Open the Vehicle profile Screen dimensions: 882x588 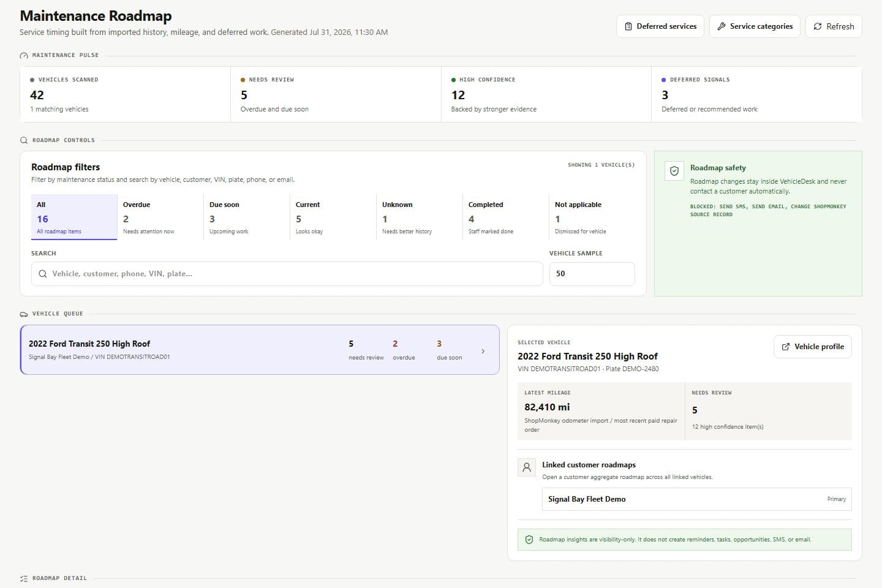click(x=813, y=347)
